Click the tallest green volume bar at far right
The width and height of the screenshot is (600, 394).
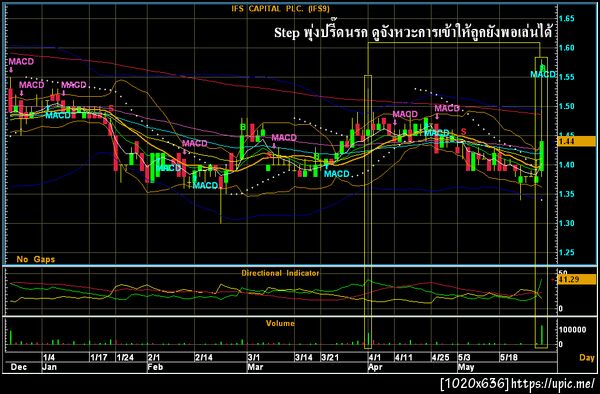coord(542,335)
